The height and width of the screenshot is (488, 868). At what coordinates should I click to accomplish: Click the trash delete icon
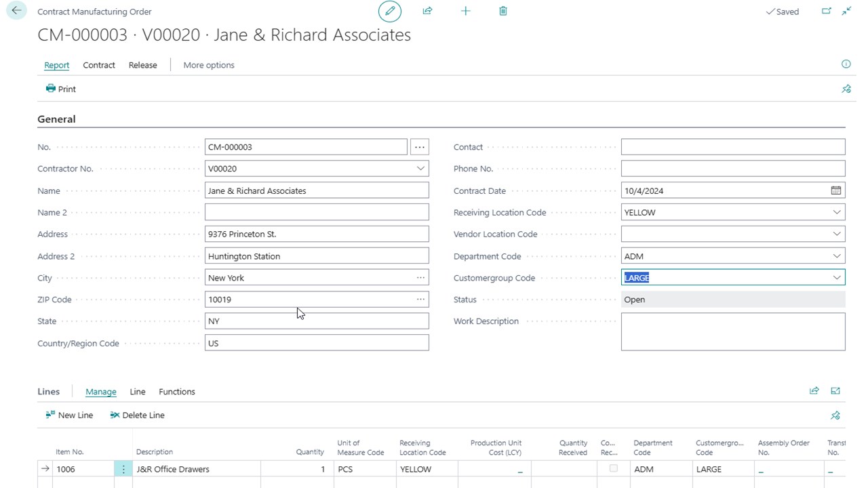click(x=503, y=11)
